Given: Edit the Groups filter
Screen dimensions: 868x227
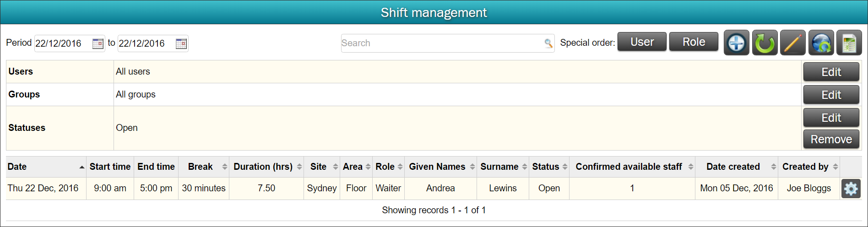Looking at the screenshot, I should coord(831,95).
